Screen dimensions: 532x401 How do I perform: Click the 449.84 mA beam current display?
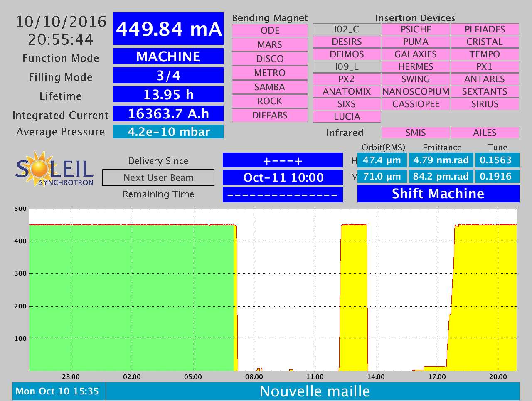(x=168, y=29)
